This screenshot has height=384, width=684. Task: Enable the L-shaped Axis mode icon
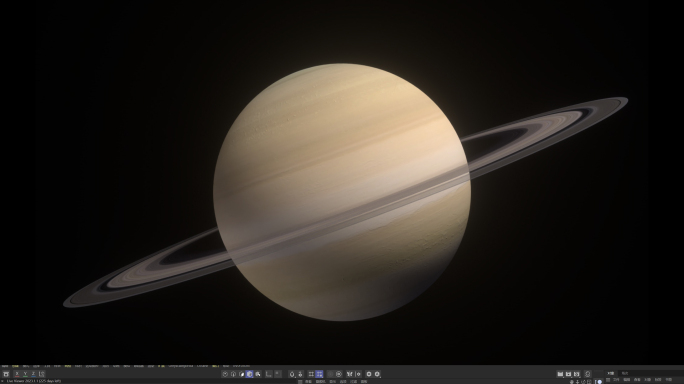[269, 374]
